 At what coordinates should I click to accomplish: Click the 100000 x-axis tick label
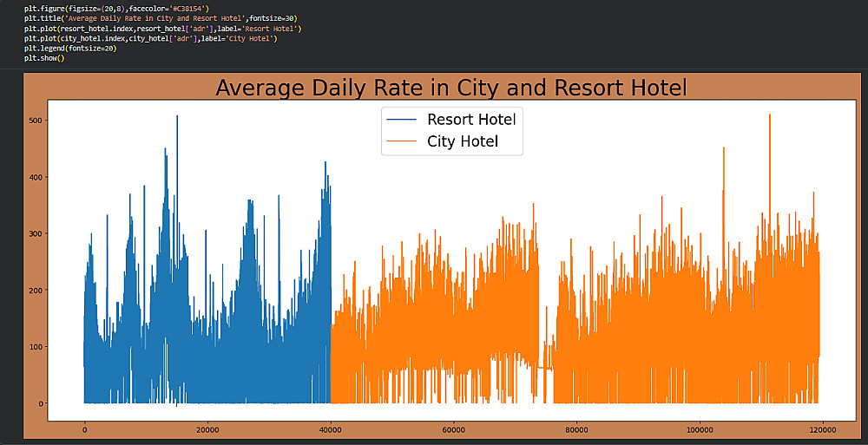click(699, 430)
